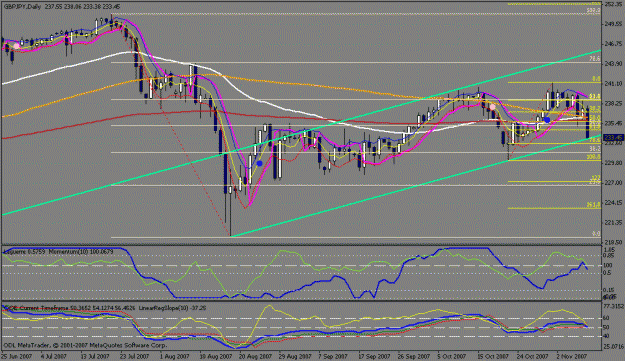Click the 24 Oct 2007 date label
The image size is (625, 361).
coord(533,356)
